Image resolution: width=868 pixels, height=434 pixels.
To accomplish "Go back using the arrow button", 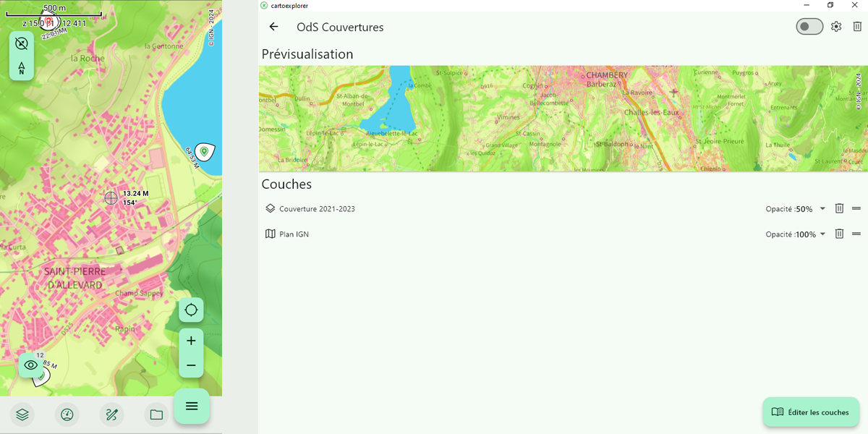I will pyautogui.click(x=273, y=27).
